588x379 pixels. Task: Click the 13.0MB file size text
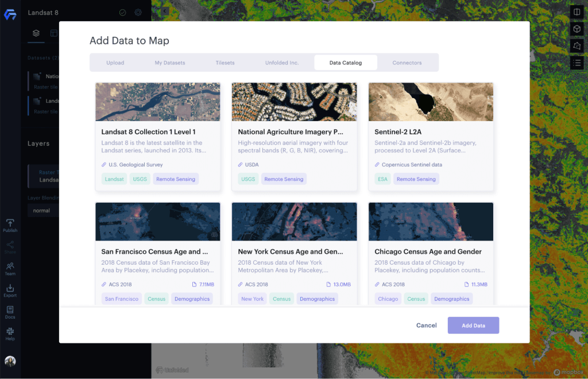342,284
